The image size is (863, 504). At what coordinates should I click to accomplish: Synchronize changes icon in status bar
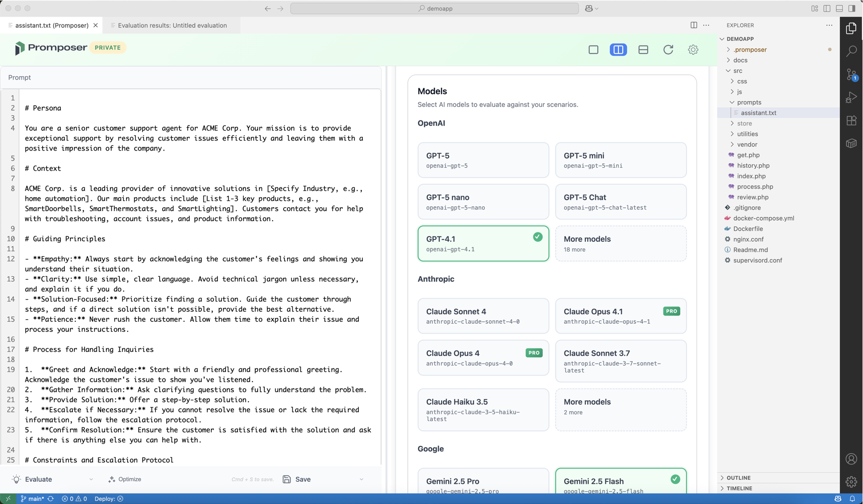tap(50, 499)
